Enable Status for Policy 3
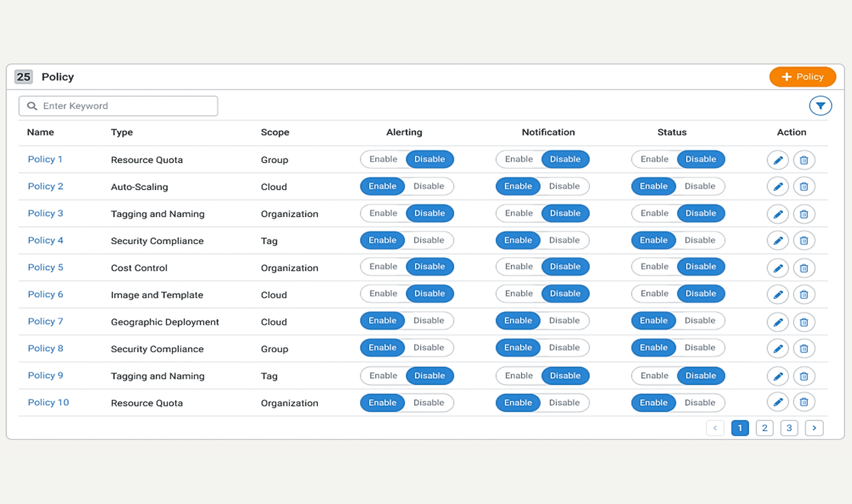852x504 pixels. pyautogui.click(x=654, y=213)
